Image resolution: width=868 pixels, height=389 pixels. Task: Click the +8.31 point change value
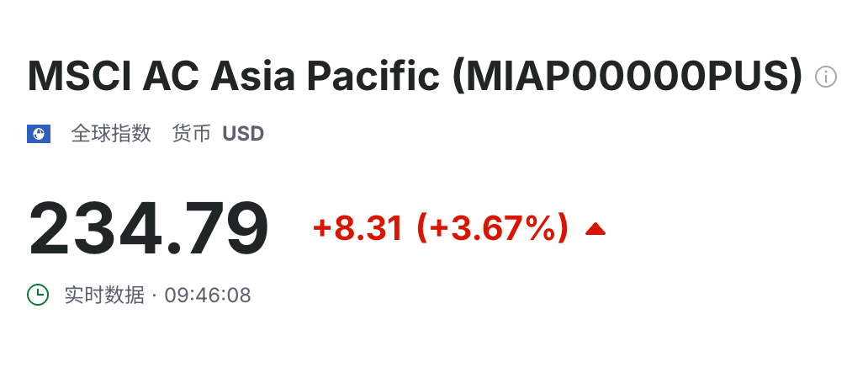click(357, 228)
